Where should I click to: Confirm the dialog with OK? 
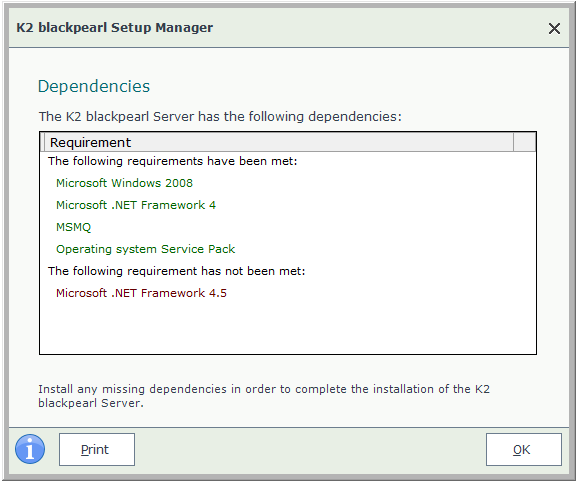[x=524, y=450]
